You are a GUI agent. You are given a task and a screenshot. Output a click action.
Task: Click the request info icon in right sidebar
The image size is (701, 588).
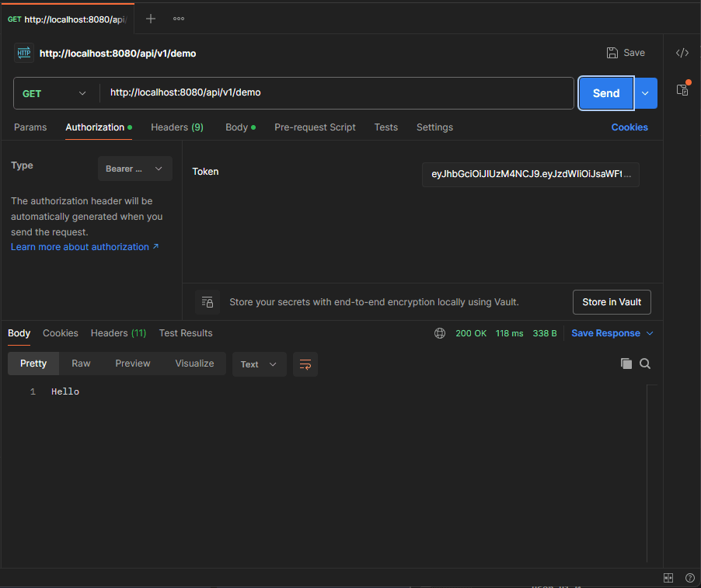click(682, 89)
